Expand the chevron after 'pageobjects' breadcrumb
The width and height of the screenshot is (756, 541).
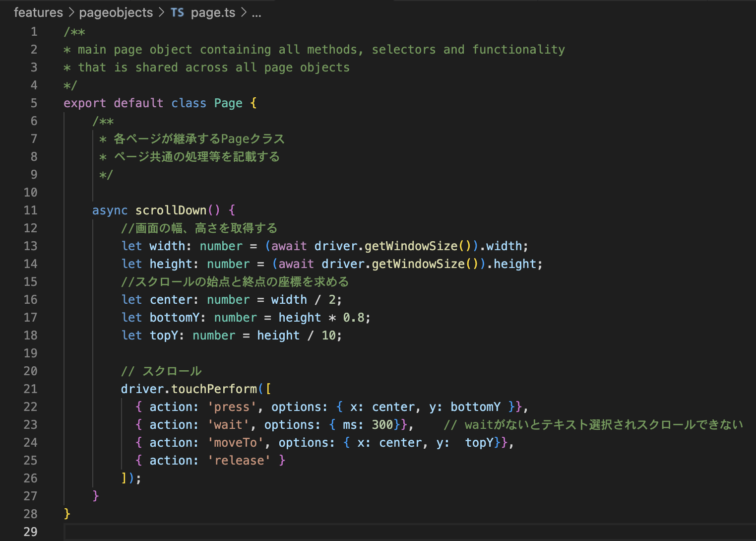point(162,12)
